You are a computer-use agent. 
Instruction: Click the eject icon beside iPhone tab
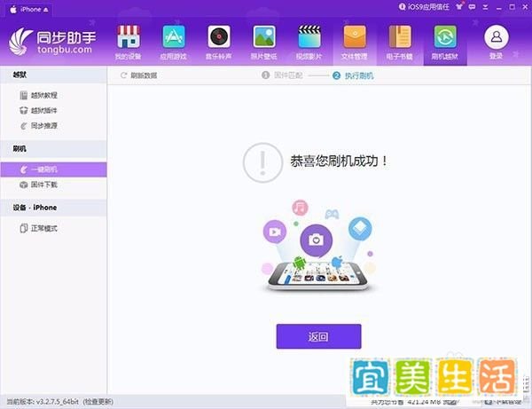46,10
